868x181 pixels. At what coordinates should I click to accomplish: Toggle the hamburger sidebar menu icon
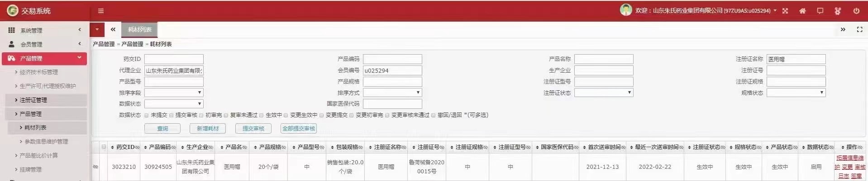tap(101, 11)
